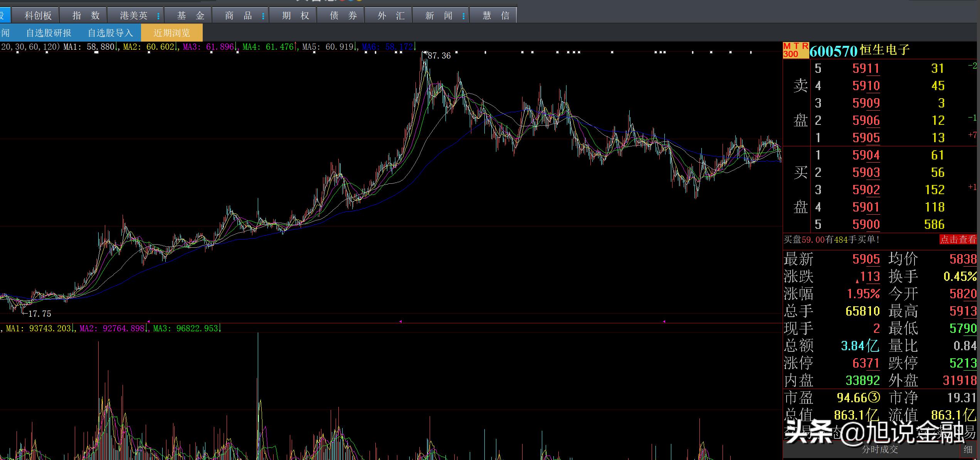Select the 近期浏览 sub-tab
The image size is (980, 460).
click(172, 33)
